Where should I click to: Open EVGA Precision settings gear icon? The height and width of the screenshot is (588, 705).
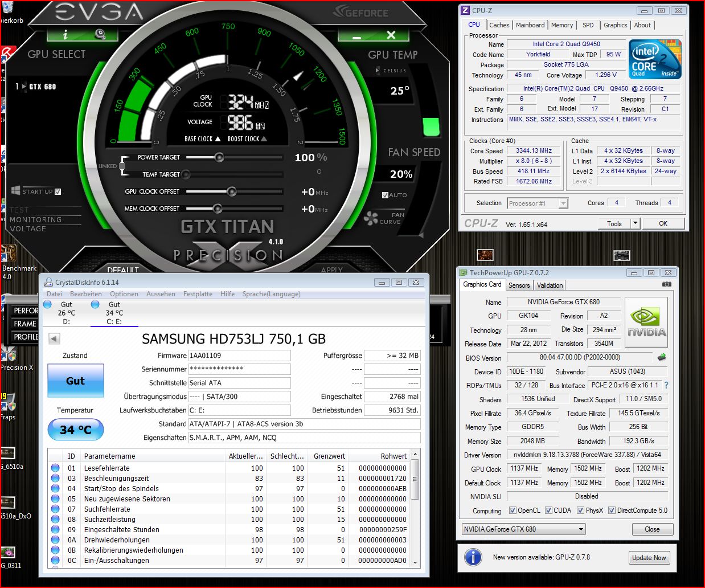[100, 34]
